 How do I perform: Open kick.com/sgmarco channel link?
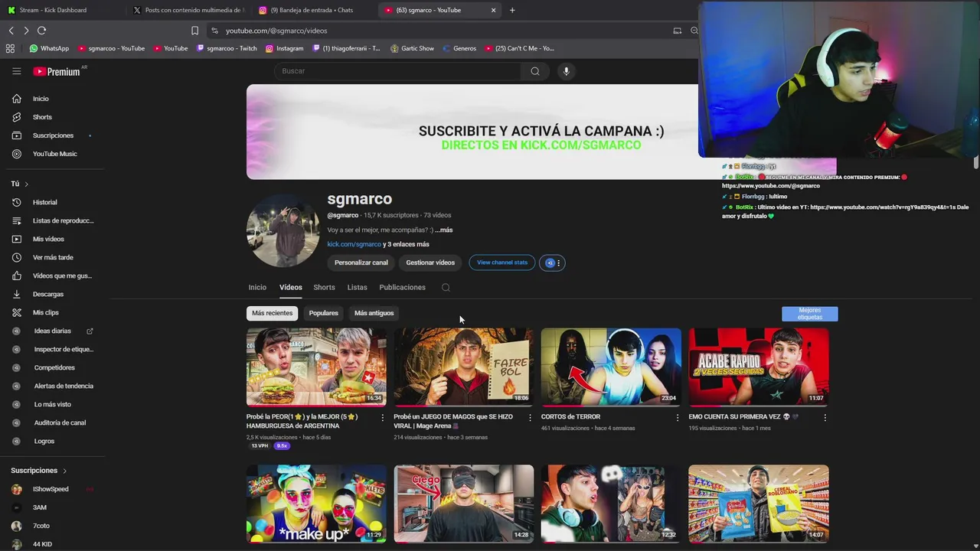[x=354, y=244]
